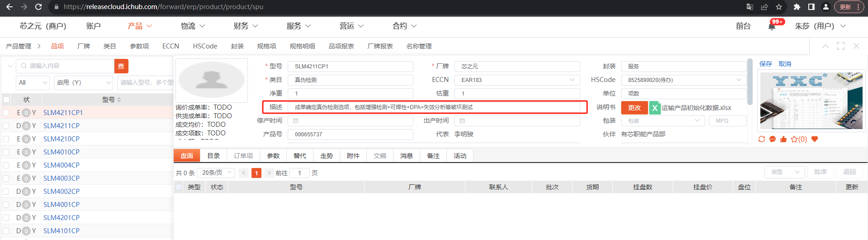Click the 保存 link
The height and width of the screenshot is (240, 868).
click(766, 64)
